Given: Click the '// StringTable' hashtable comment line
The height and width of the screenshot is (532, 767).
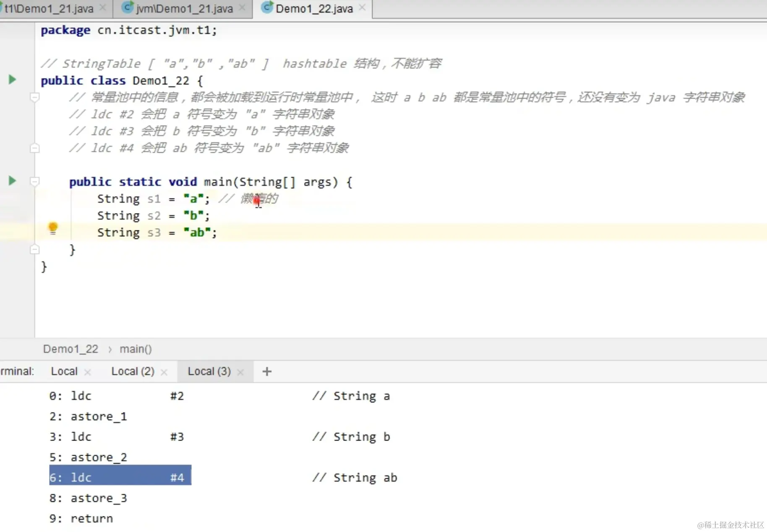Looking at the screenshot, I should 241,64.
